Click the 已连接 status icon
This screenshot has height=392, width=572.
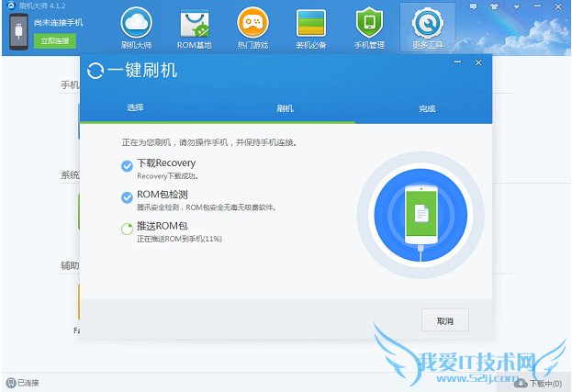click(11, 383)
